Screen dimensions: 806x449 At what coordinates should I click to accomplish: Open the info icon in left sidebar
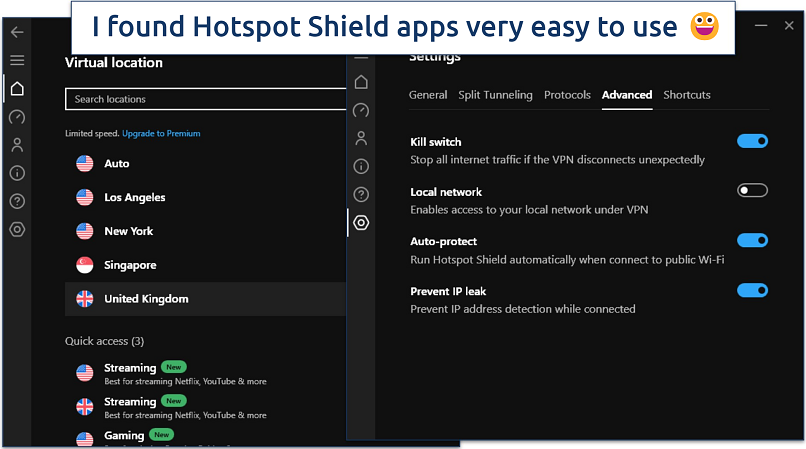(x=17, y=173)
